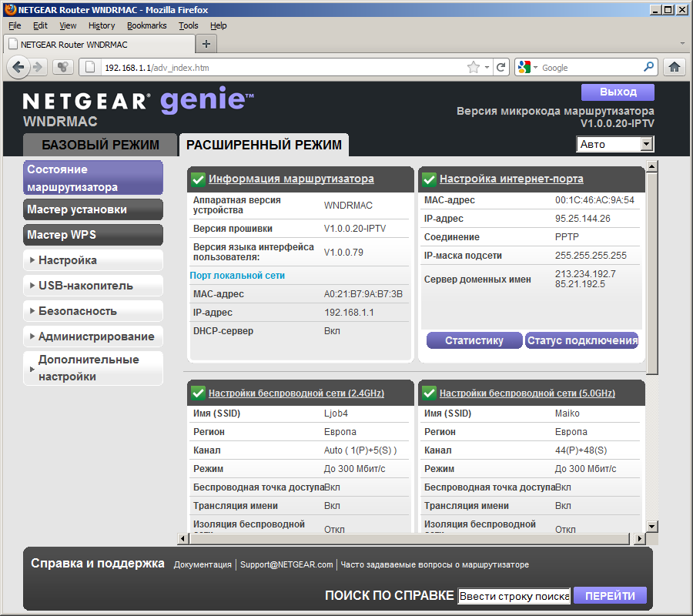The height and width of the screenshot is (616, 693).
Task: Click green checkmark next to Информация маршрутизатора
Action: pyautogui.click(x=198, y=179)
